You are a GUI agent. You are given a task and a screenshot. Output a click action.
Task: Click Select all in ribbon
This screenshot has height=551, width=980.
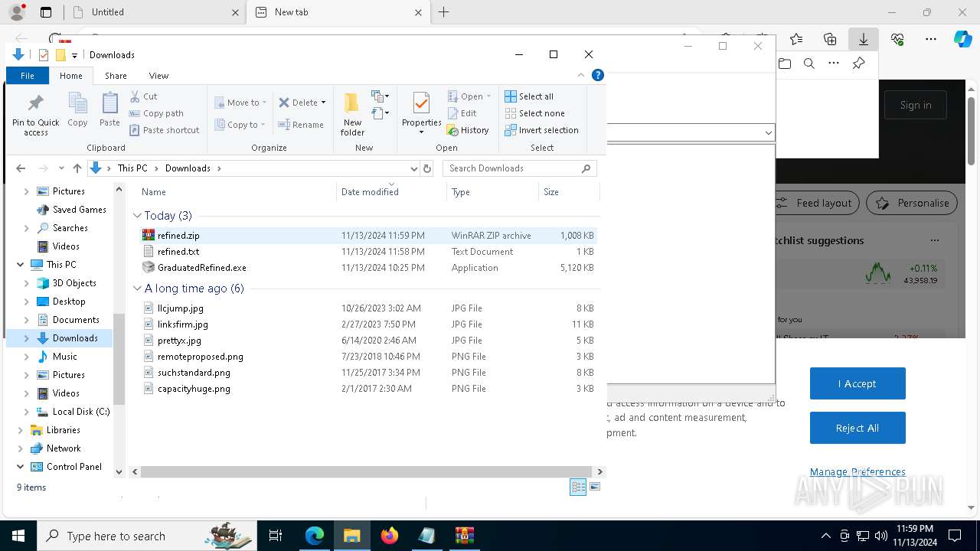point(529,96)
